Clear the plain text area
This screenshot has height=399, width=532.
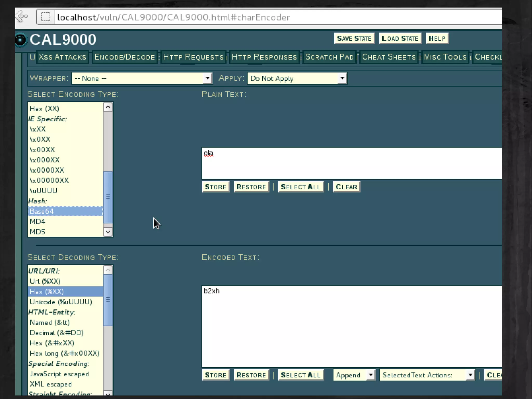(x=346, y=187)
